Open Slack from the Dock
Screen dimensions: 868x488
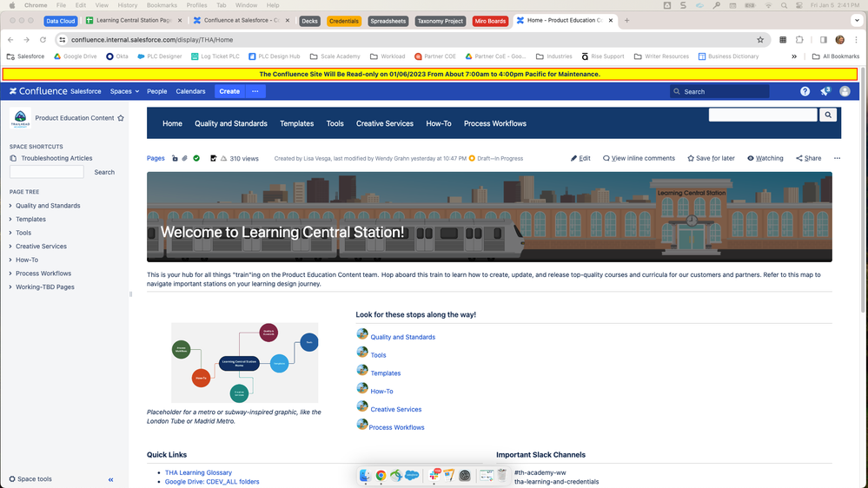[x=434, y=475]
